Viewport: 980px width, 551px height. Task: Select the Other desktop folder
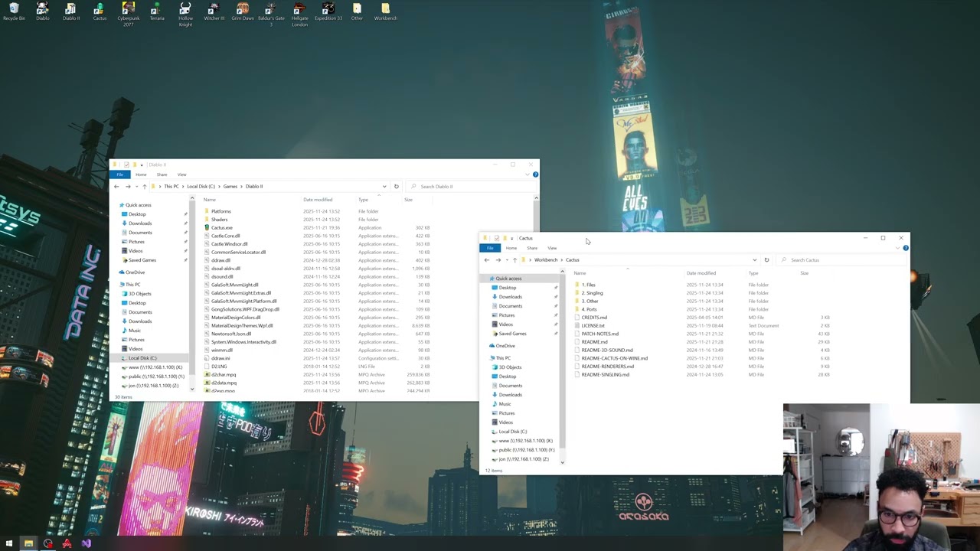357,12
